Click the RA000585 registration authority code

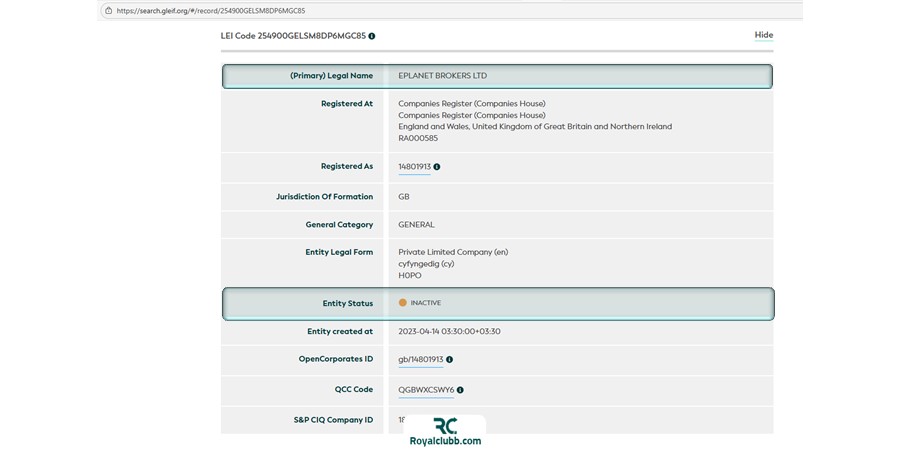pyautogui.click(x=418, y=139)
